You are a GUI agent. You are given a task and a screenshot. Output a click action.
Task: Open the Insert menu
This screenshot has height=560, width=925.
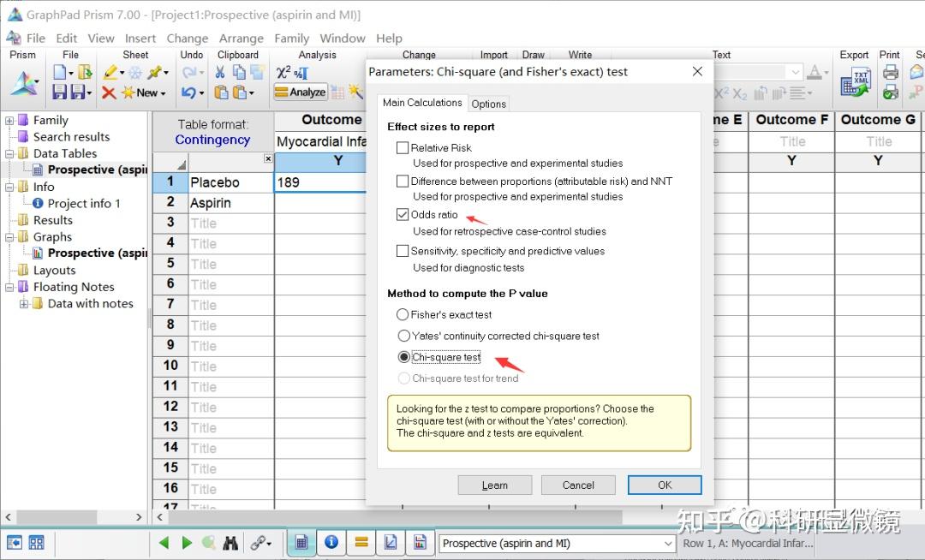point(140,39)
